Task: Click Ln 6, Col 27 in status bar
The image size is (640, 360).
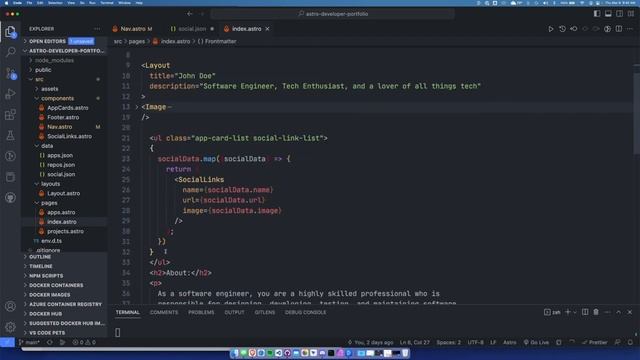Action: coord(415,342)
